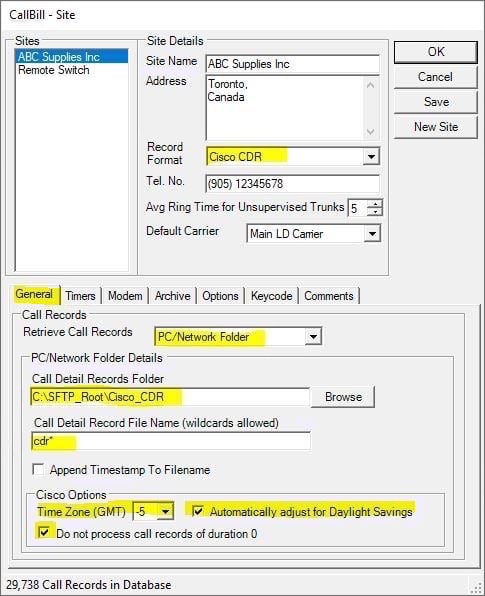
Task: Click the Site Name input field
Action: point(292,64)
